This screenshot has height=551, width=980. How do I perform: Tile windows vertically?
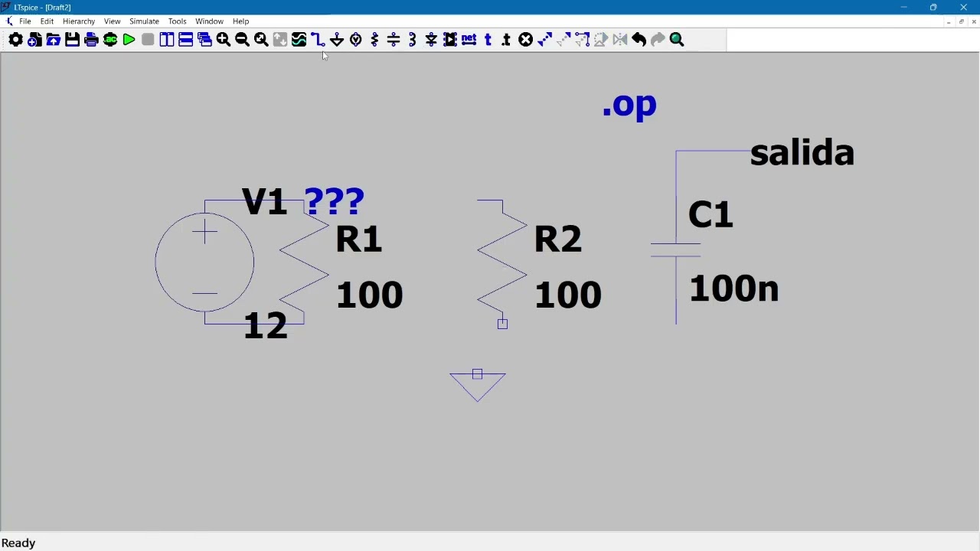(167, 40)
